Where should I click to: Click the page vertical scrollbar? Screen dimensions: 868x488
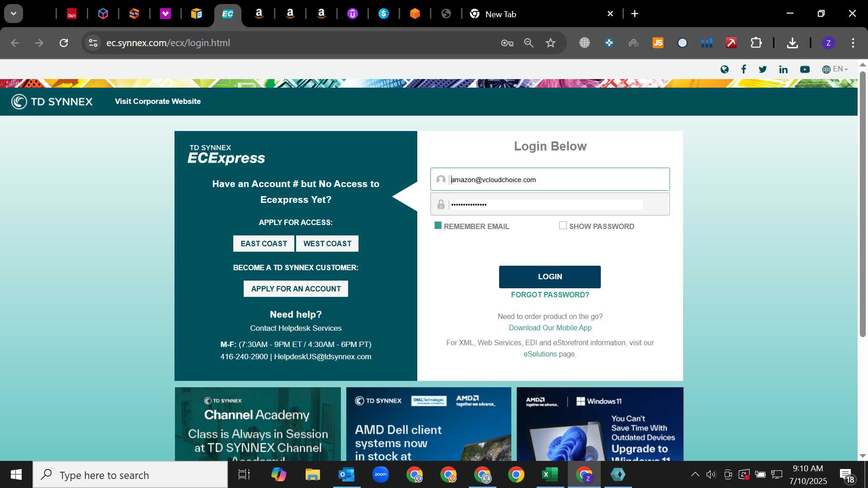tap(863, 203)
